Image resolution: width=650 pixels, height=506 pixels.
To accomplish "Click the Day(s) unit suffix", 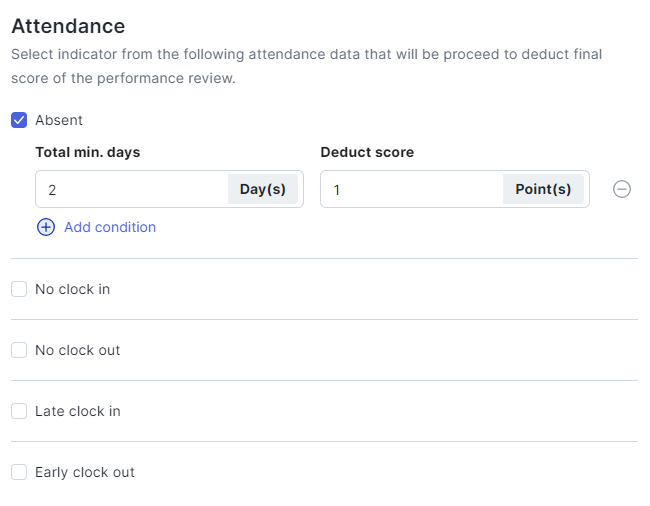I will click(x=263, y=189).
